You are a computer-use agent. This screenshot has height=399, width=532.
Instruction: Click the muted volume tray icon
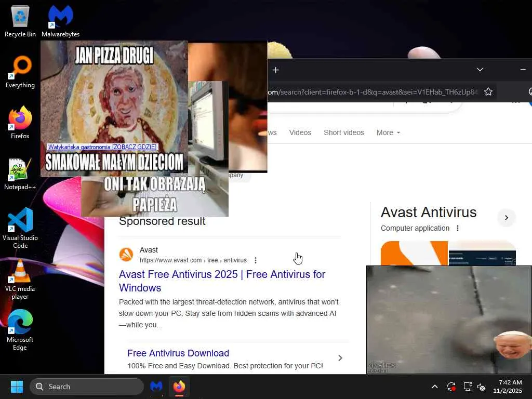click(x=481, y=387)
